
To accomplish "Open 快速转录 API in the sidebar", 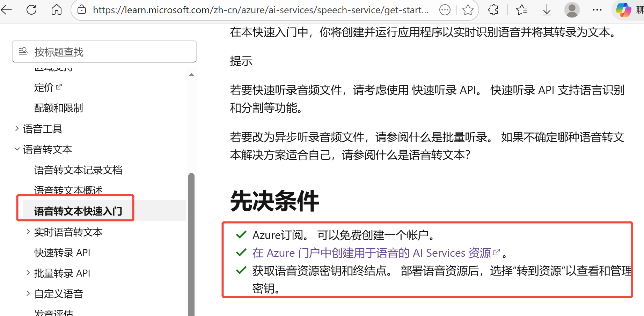I will [62, 253].
